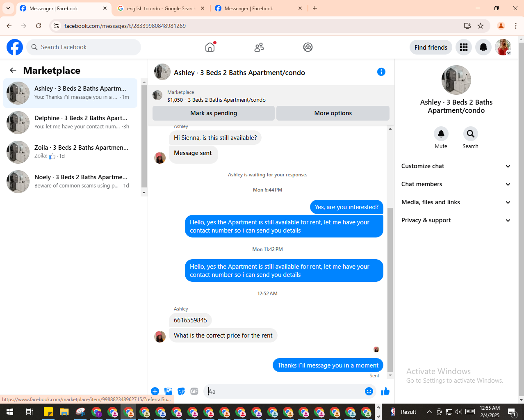Open File Explorer from taskbar
This screenshot has height=420, width=524.
(64, 412)
